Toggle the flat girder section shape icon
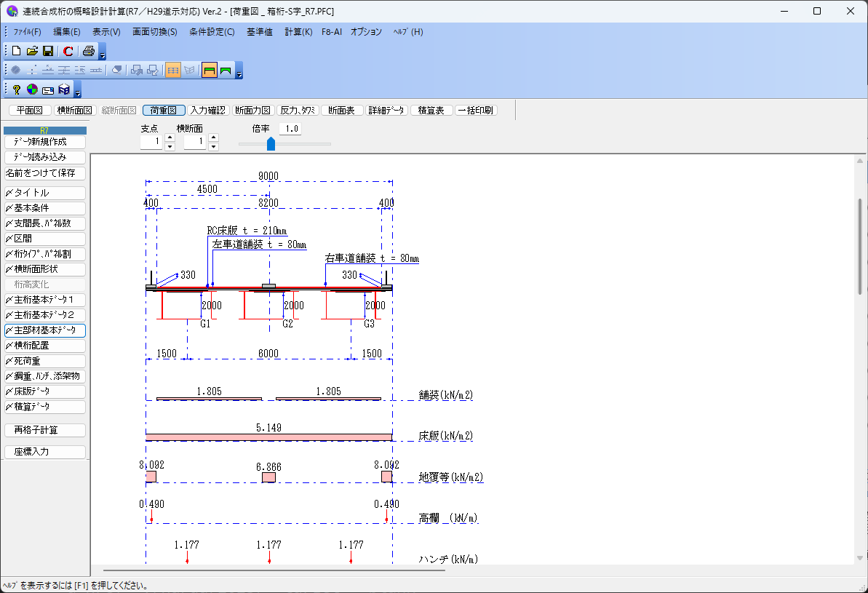Screen dimensions: 868x593 pos(210,71)
